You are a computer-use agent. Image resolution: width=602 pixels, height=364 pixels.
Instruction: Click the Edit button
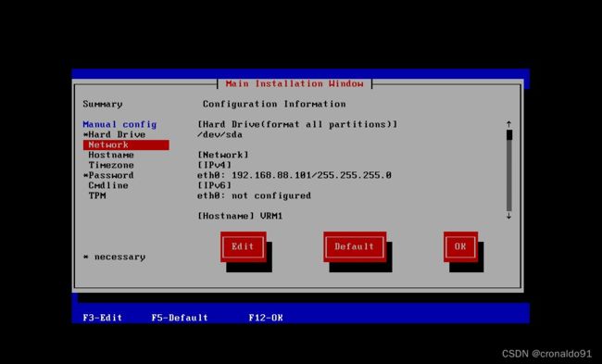coord(243,246)
